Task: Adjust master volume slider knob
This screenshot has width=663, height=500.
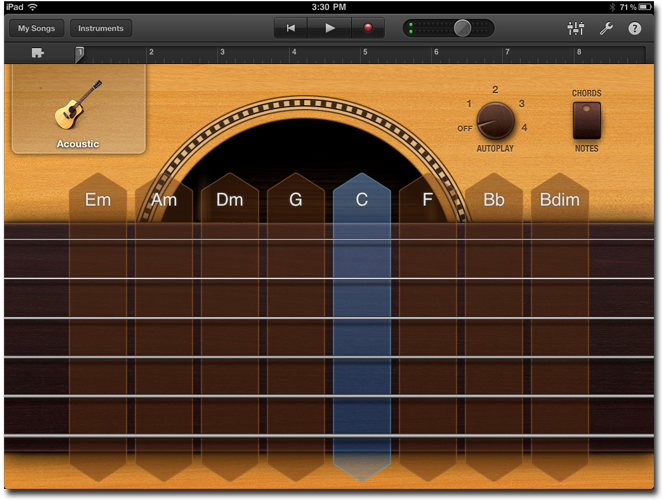Action: point(462,28)
